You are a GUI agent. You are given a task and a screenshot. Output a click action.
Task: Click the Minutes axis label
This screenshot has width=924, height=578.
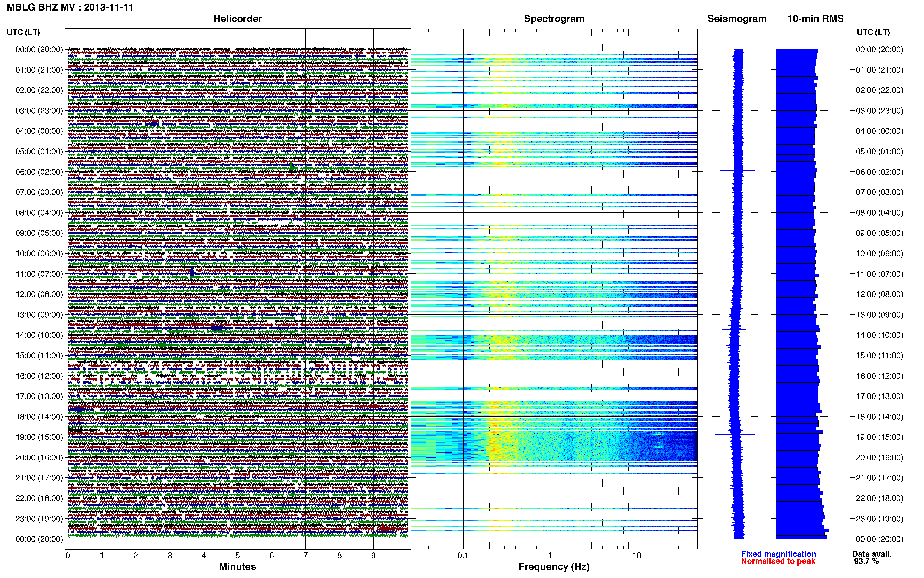[x=238, y=566]
